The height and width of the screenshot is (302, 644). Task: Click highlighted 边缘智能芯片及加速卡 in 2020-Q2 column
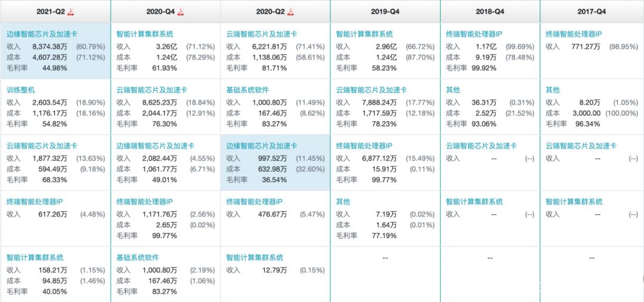[262, 146]
